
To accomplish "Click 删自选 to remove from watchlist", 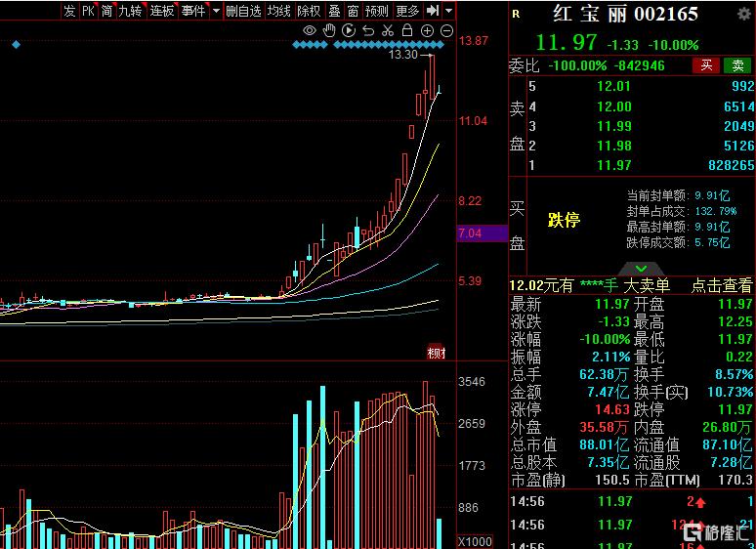I will pos(243,11).
